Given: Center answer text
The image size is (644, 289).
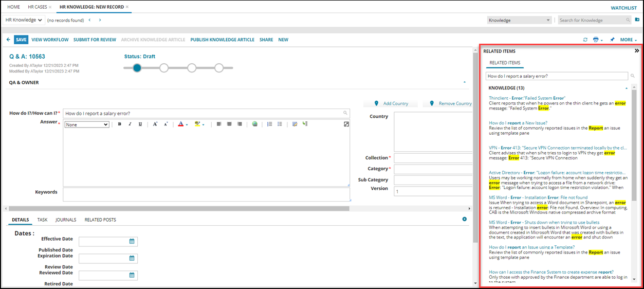Looking at the screenshot, I should [x=229, y=124].
